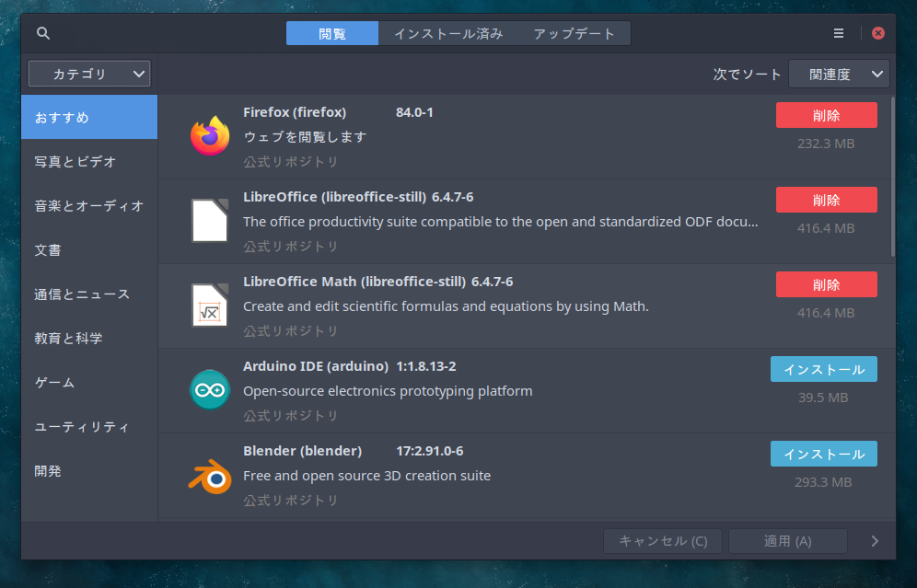Click the 84.0-1 version text

click(x=414, y=112)
